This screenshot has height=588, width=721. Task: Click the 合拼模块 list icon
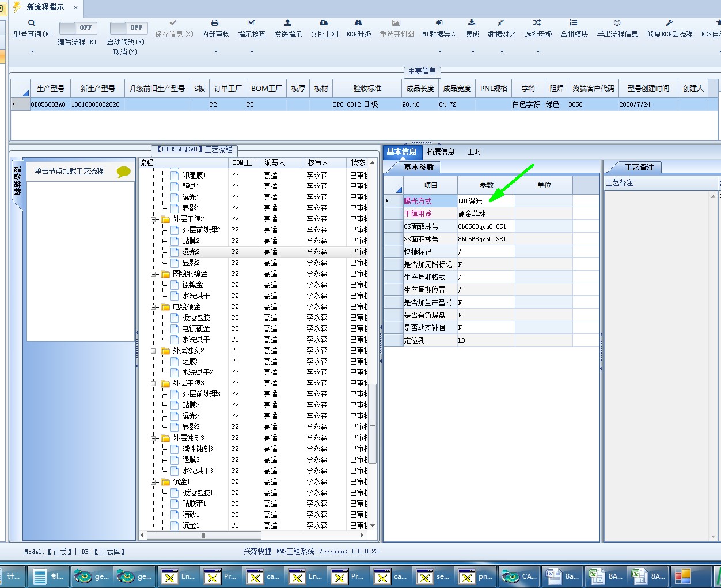[x=574, y=23]
